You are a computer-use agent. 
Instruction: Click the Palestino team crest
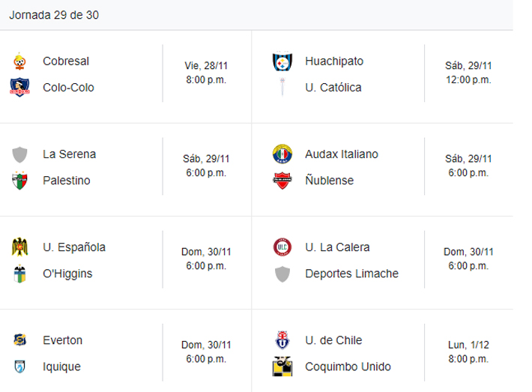pos(19,181)
